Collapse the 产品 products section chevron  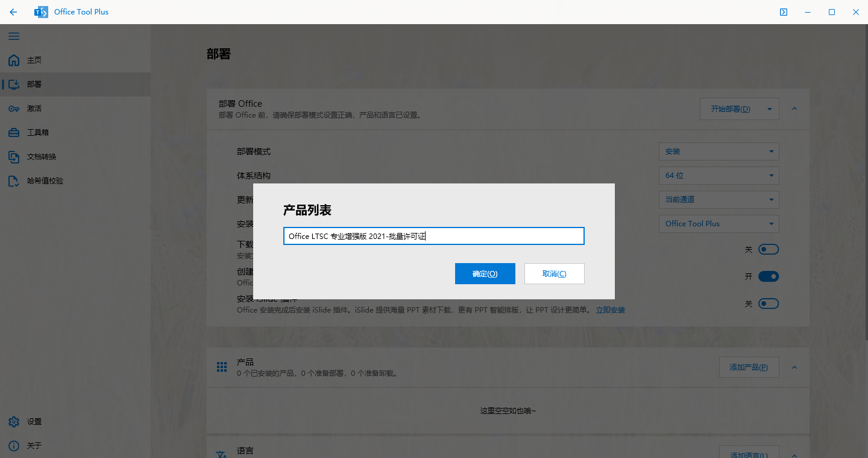click(x=794, y=367)
